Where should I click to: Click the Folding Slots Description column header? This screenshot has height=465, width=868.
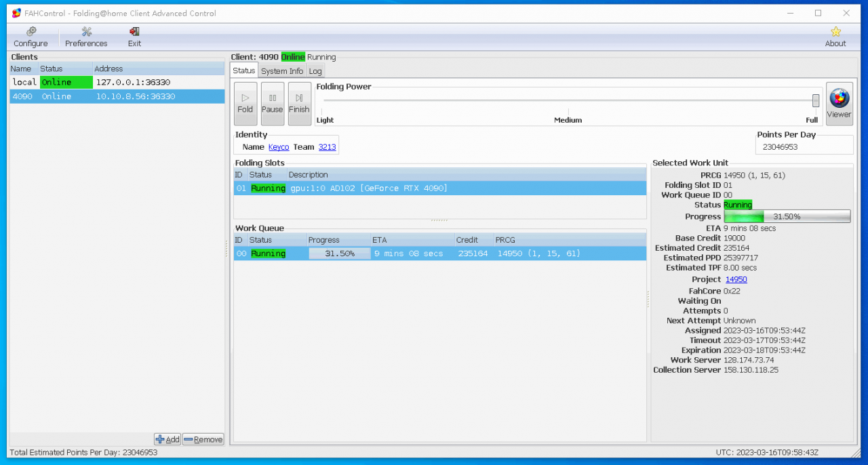point(467,175)
